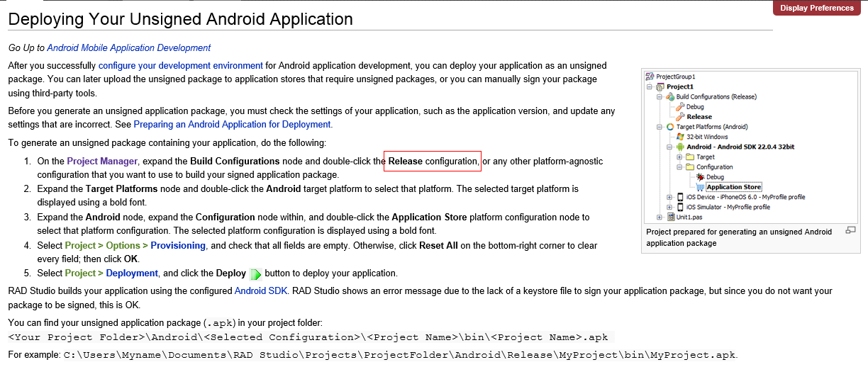Open the configure your development environment link
This screenshot has height=367, width=868.
pos(181,65)
